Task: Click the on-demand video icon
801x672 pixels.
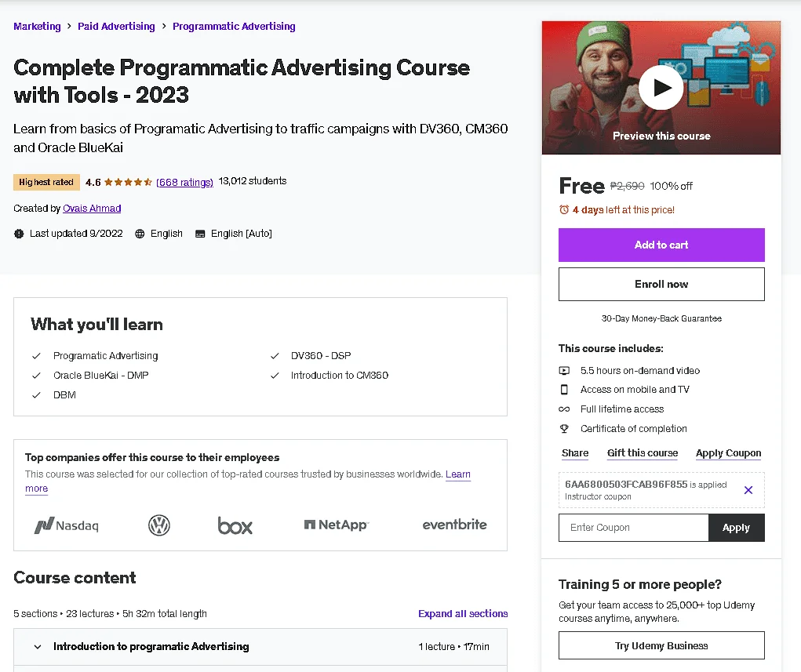Action: click(x=564, y=371)
